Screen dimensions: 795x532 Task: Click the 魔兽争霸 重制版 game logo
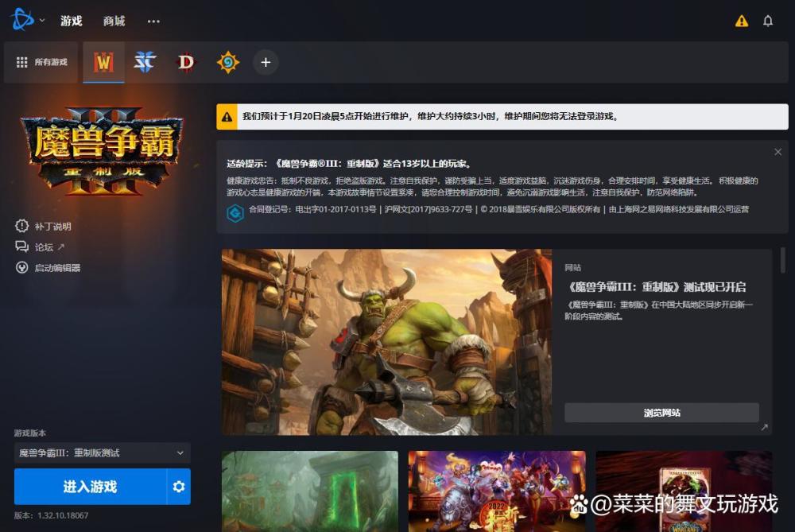102,150
